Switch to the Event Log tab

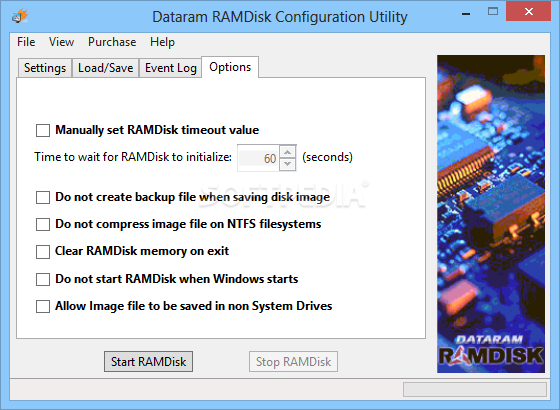coord(171,68)
